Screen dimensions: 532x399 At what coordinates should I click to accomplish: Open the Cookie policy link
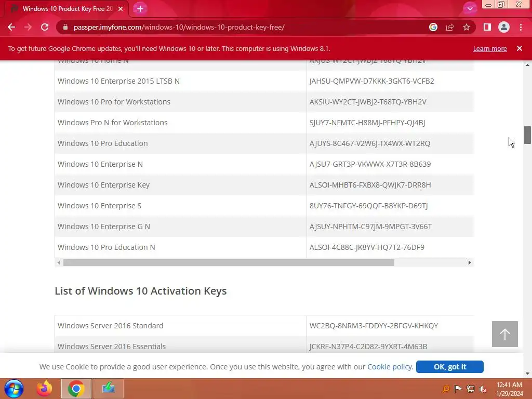pos(390,367)
